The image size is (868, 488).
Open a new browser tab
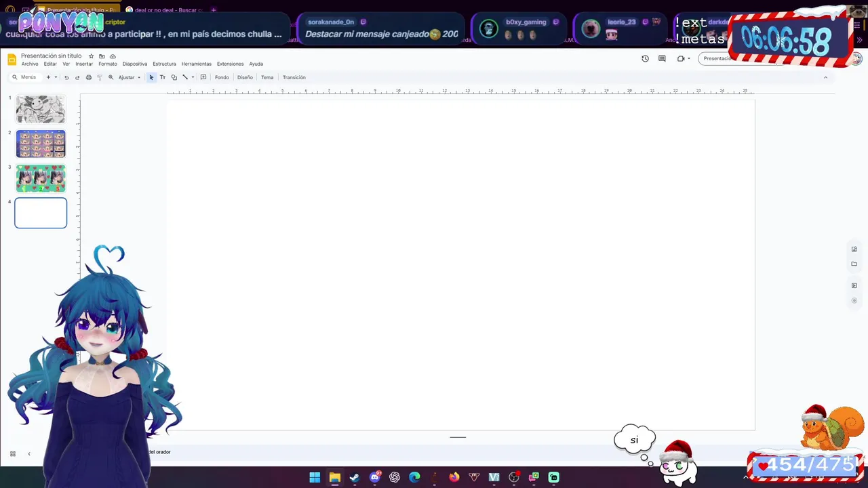pyautogui.click(x=213, y=10)
